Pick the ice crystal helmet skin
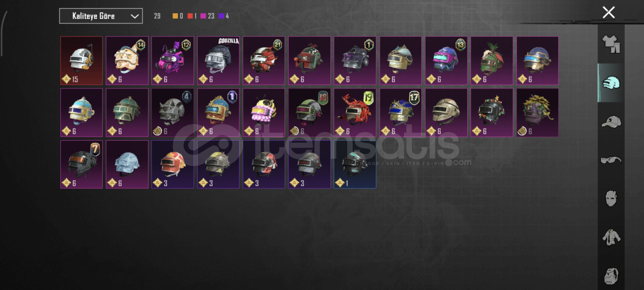 tap(127, 164)
